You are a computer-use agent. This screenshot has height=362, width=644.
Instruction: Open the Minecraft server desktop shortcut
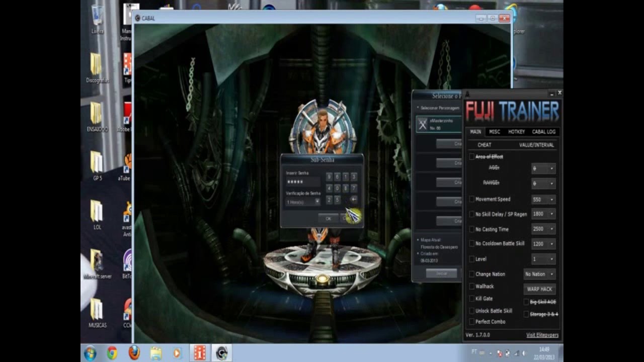pyautogui.click(x=97, y=264)
